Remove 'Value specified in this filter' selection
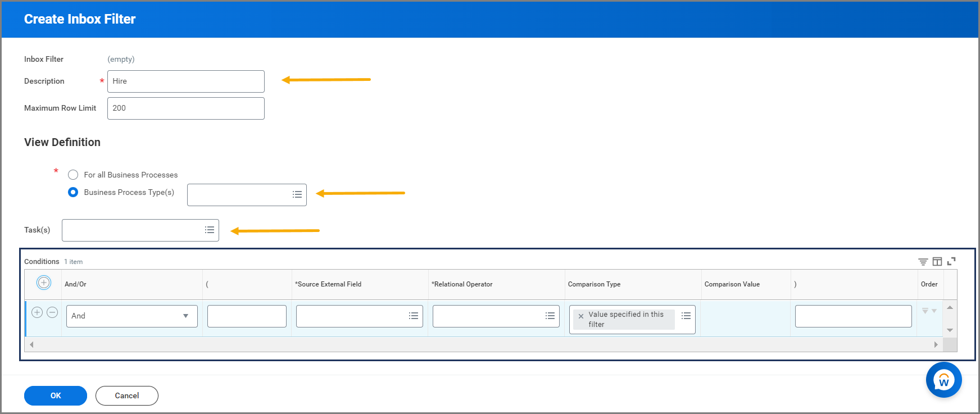 coord(581,316)
